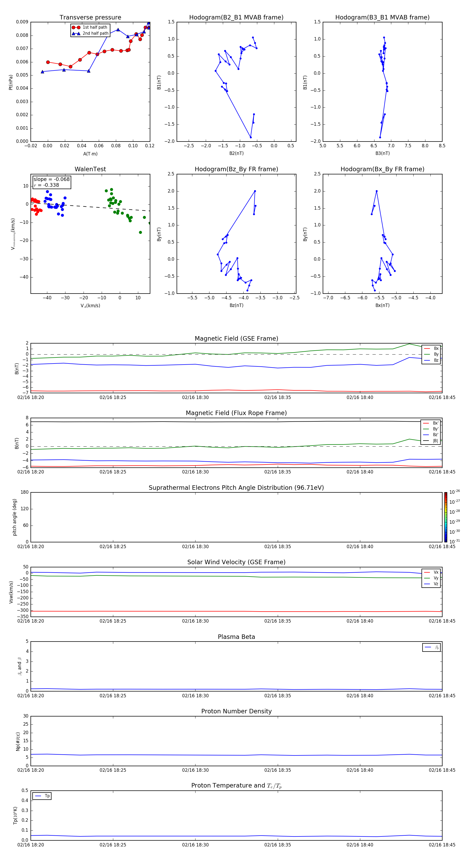Screen dimensions: 473x868
Task: Select the '1st half path' legend entry
Action: click(90, 27)
